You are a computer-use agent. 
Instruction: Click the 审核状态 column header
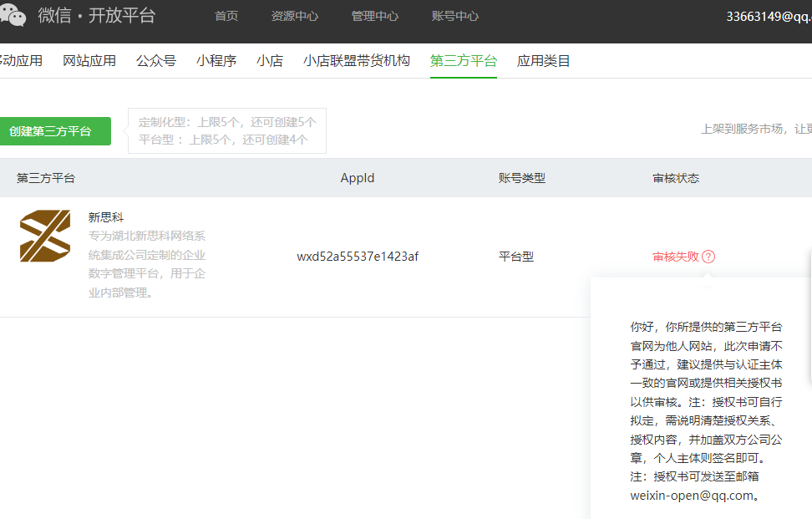tap(675, 178)
